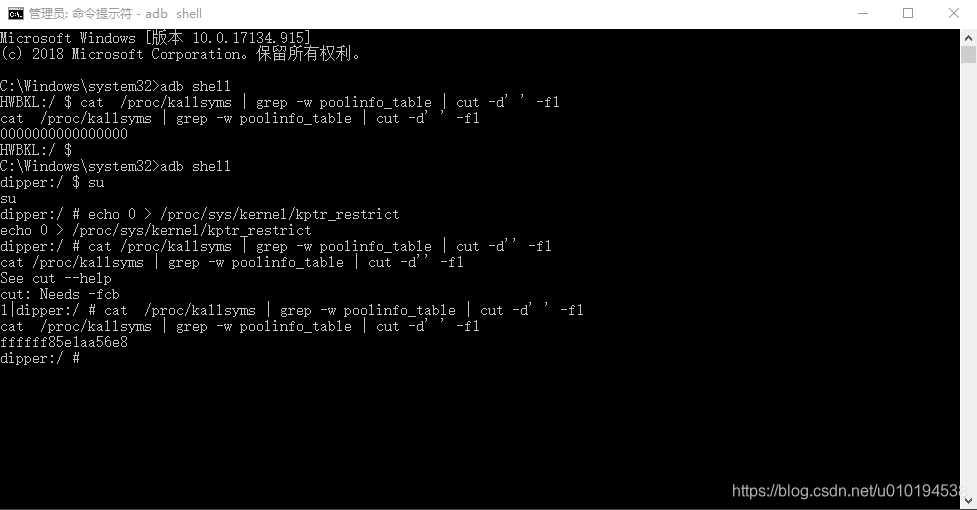Click the 'See cut --help' line
This screenshot has width=977, height=510.
click(x=55, y=278)
